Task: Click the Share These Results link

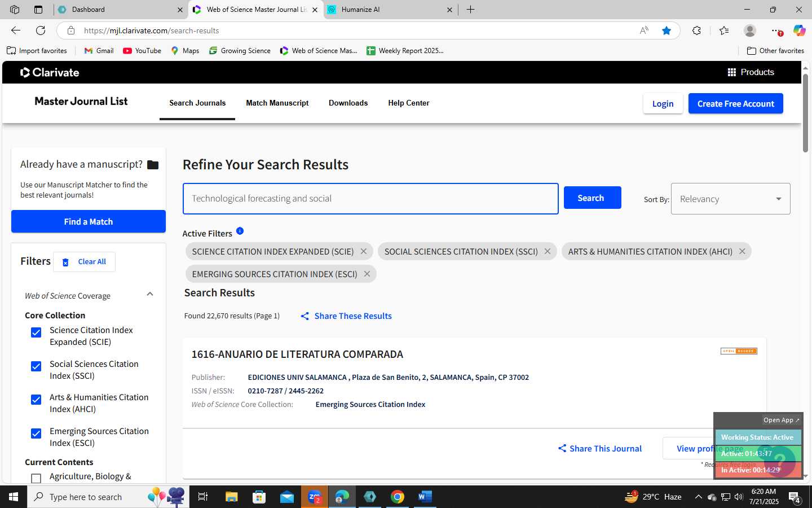Action: coord(346,316)
